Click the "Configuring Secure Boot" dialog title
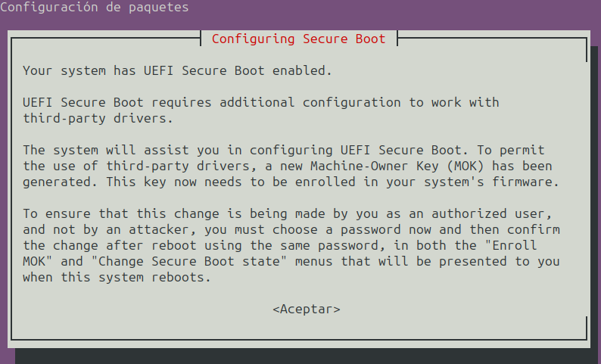Screen dimensions: 601x364 (x=298, y=39)
